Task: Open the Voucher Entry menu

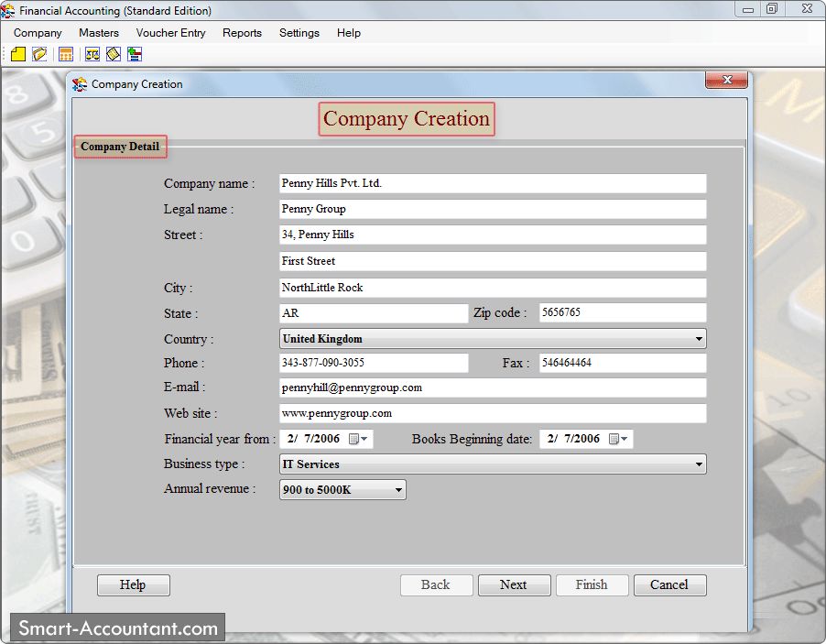Action: point(170,33)
